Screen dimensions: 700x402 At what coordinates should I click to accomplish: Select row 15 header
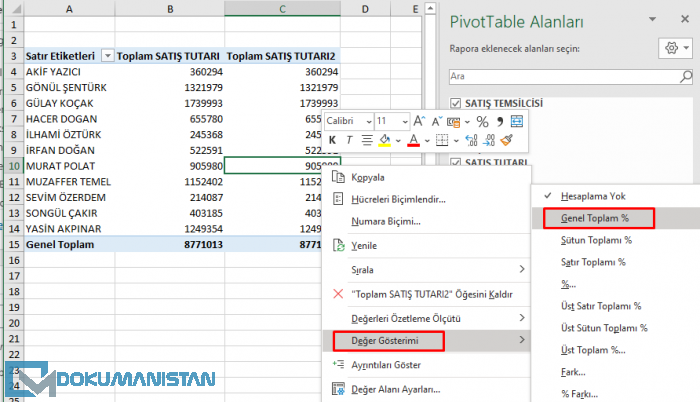[x=14, y=245]
